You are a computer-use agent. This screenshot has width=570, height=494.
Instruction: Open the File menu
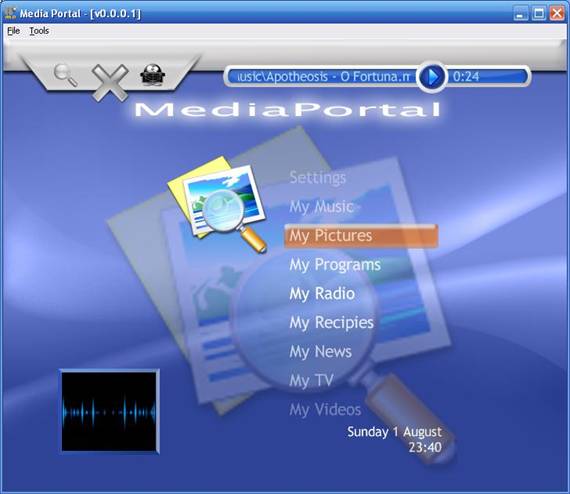(x=13, y=31)
